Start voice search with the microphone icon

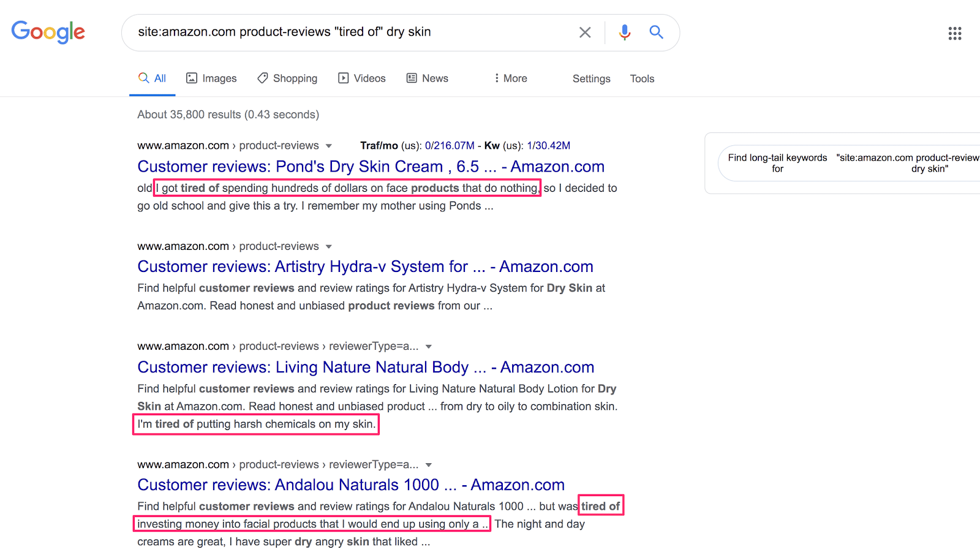tap(624, 32)
